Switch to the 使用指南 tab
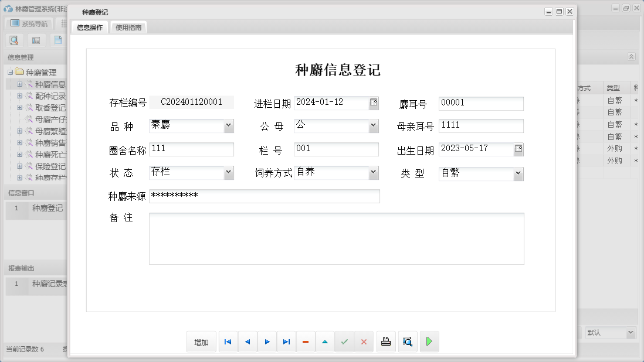Viewport: 644px width, 362px height. click(128, 26)
